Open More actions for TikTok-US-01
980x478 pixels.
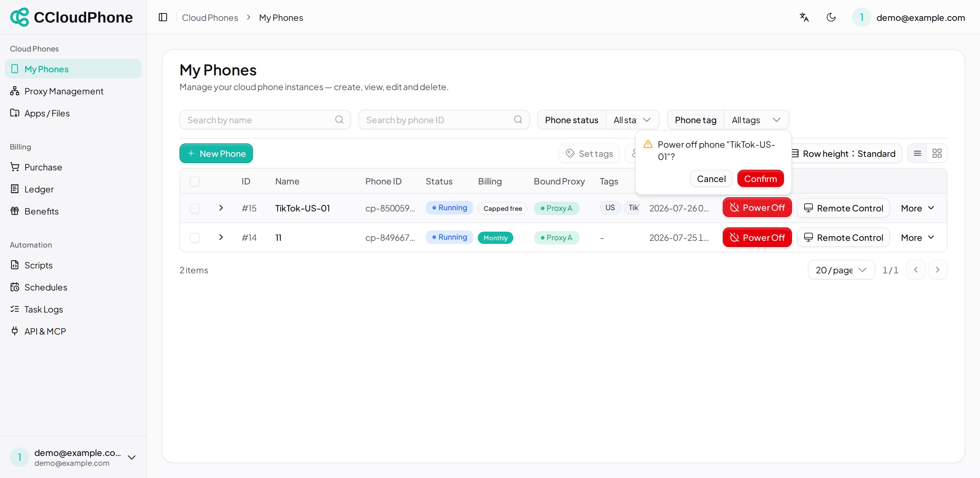click(x=917, y=208)
